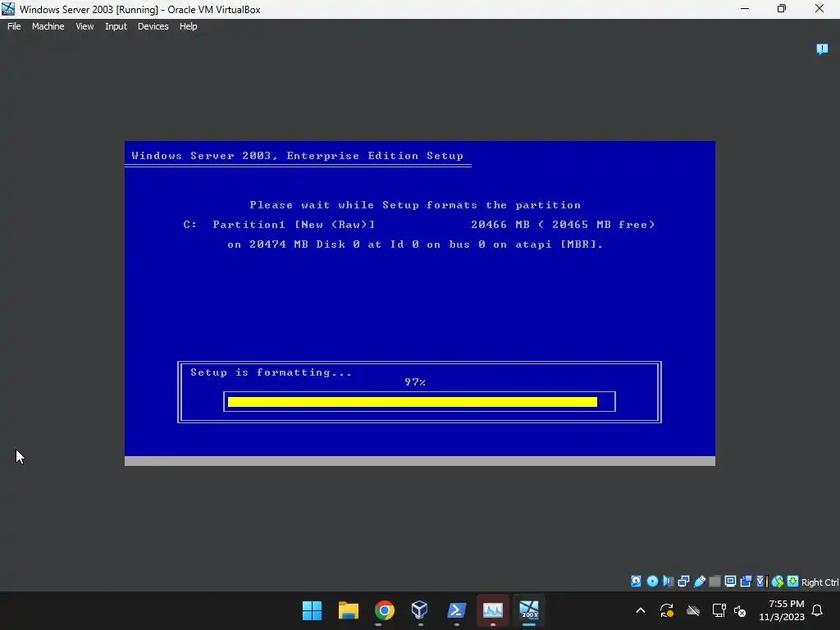Open the Devices menu
Screen dimensions: 840x630
coord(153,26)
